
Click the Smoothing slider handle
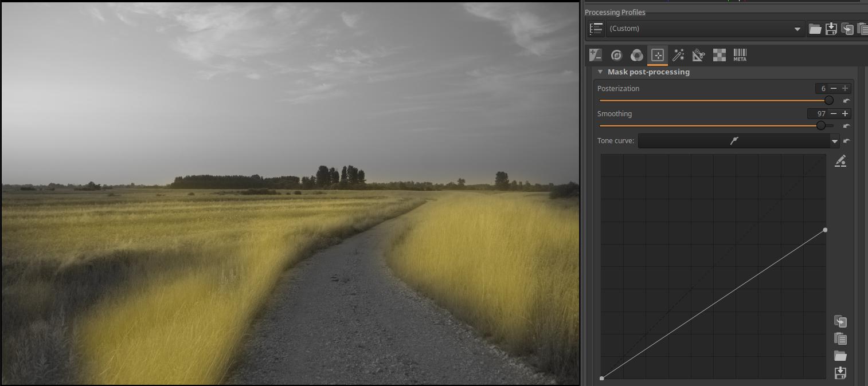point(821,125)
